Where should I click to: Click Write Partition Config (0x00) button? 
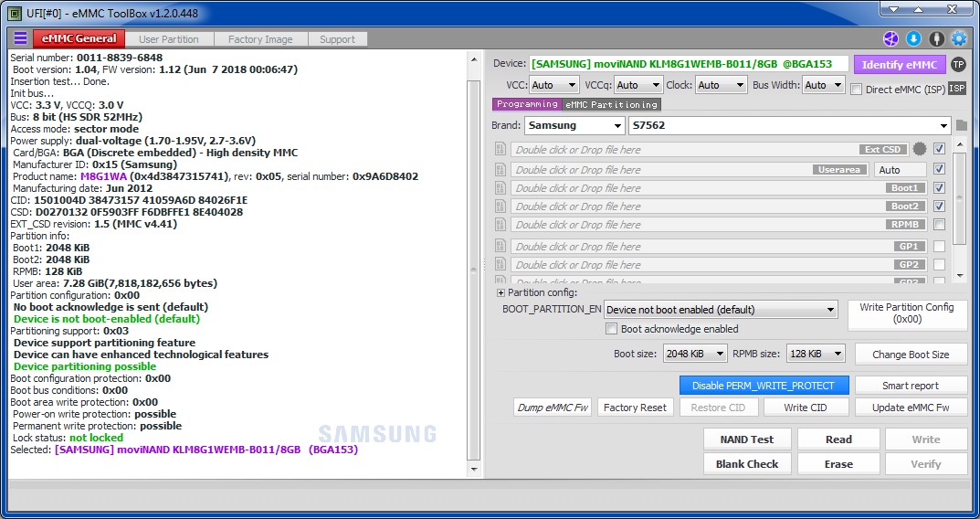(x=907, y=313)
